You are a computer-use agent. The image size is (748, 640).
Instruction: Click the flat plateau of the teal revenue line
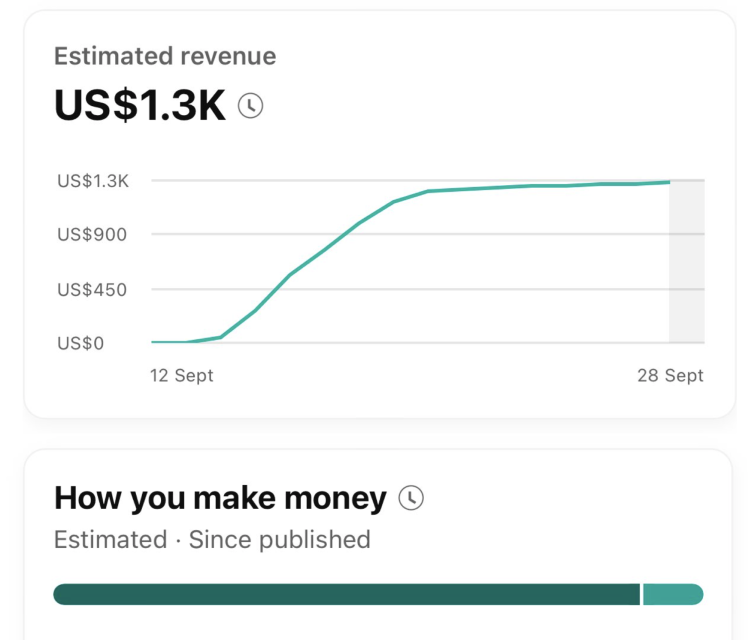[x=530, y=186]
